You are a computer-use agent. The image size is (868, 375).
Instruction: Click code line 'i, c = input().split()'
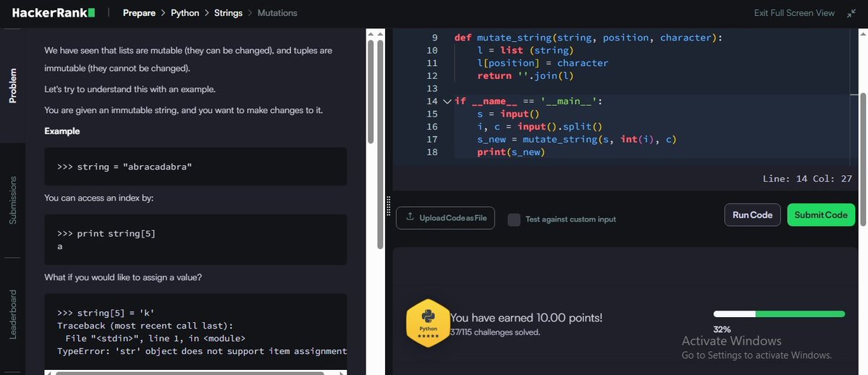pyautogui.click(x=539, y=127)
